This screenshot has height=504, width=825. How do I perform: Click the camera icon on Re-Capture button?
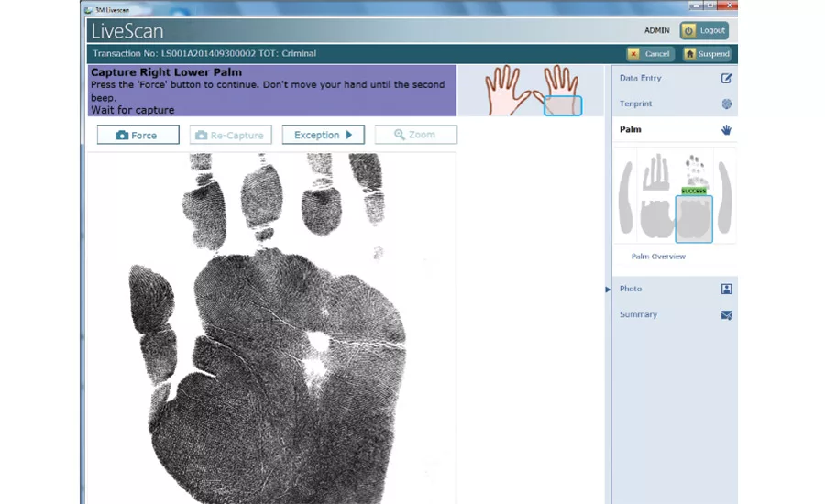[201, 136]
